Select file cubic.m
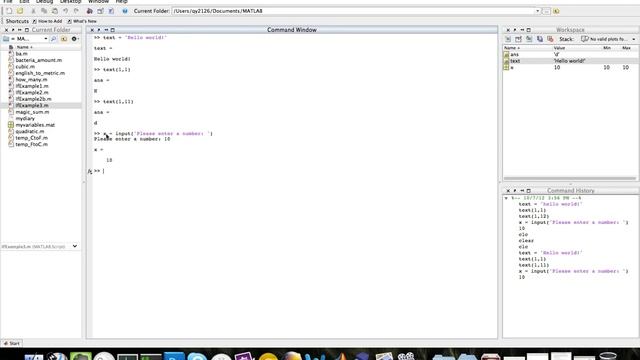This screenshot has height=360, width=640. [25, 67]
